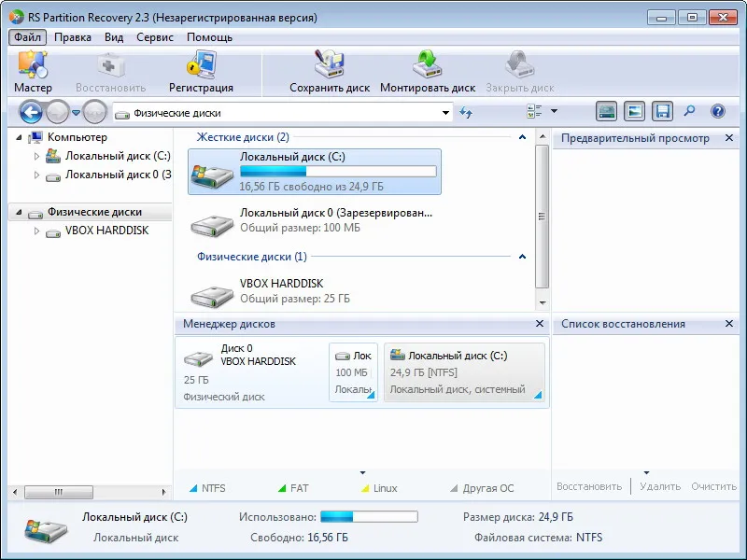Expand the VBOX HARDDISK tree node
The width and height of the screenshot is (747, 560).
(36, 231)
